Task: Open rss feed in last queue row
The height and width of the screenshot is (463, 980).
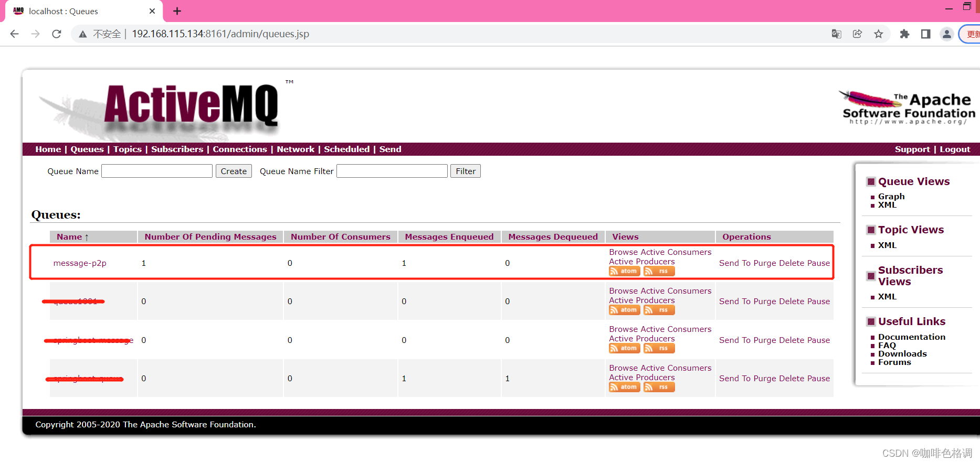Action: (659, 387)
